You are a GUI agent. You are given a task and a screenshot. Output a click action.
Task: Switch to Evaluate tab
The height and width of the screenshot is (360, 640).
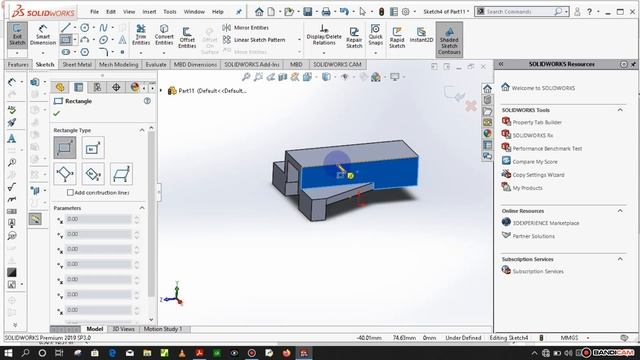click(x=156, y=64)
